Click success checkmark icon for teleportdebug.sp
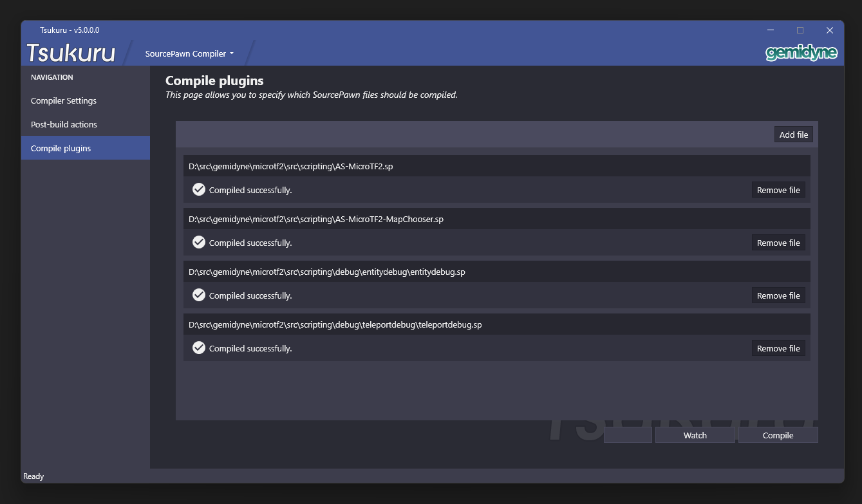The image size is (862, 504). (x=199, y=348)
